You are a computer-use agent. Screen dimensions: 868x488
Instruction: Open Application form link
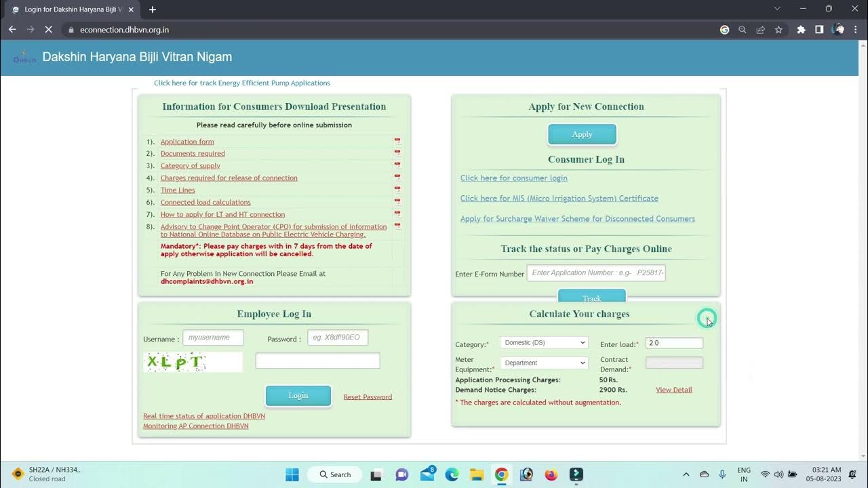pyautogui.click(x=187, y=142)
